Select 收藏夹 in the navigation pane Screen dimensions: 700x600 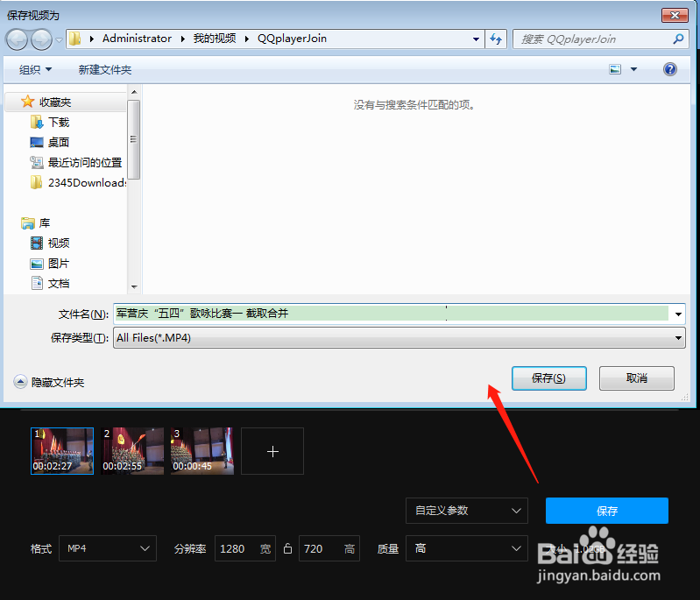(x=55, y=102)
